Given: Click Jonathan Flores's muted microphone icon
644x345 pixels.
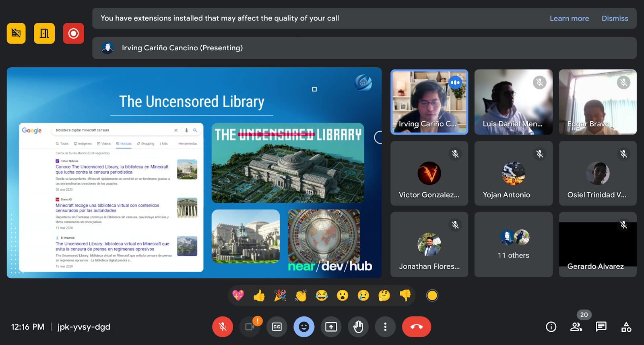Looking at the screenshot, I should (455, 225).
